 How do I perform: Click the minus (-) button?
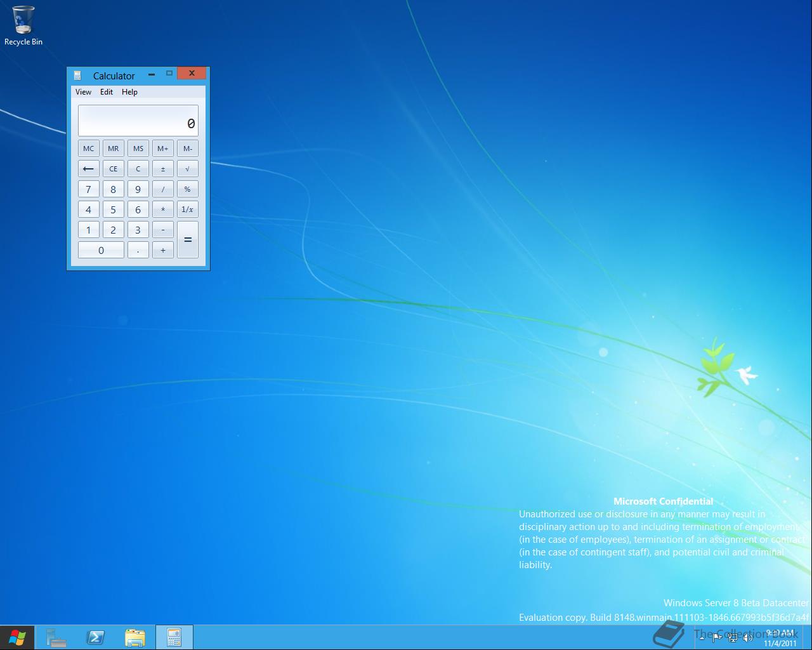(163, 230)
